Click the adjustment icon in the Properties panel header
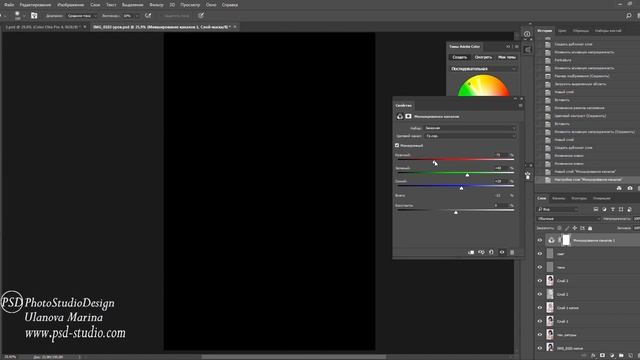640x360 pixels. click(400, 116)
